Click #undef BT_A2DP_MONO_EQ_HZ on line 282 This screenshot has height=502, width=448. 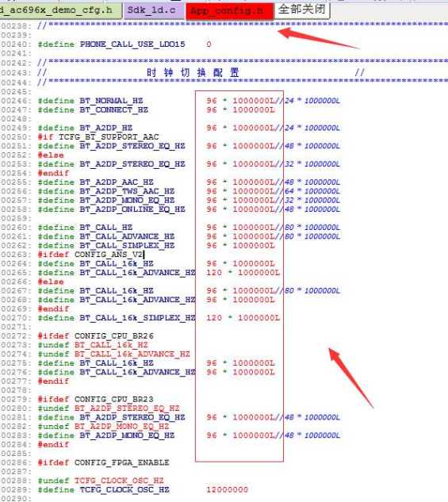tap(103, 427)
